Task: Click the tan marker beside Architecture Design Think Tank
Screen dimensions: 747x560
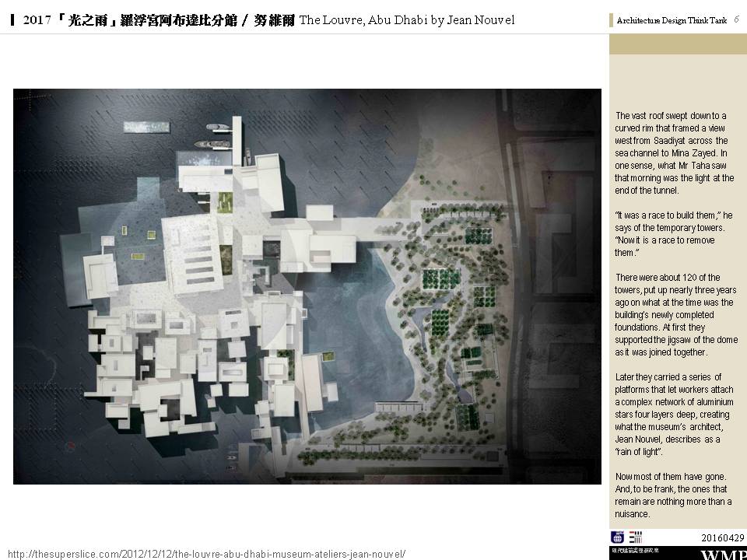Action: pos(611,21)
